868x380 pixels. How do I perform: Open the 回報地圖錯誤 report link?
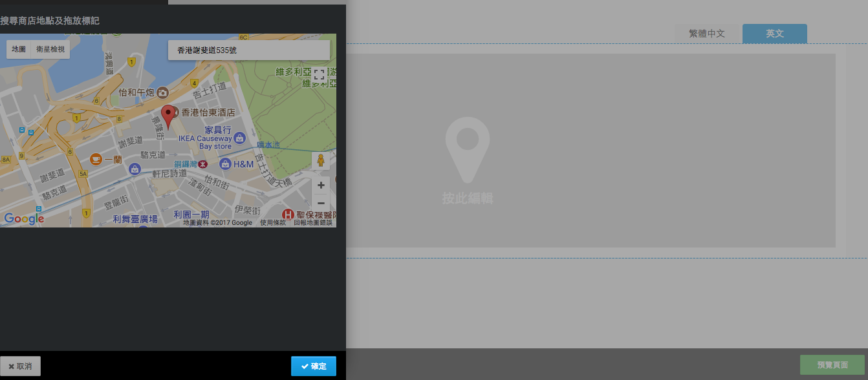(313, 223)
